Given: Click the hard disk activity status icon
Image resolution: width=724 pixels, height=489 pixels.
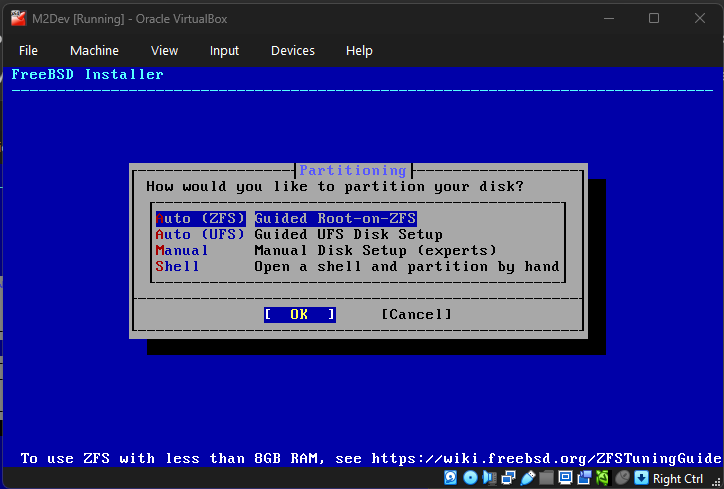Looking at the screenshot, I should pyautogui.click(x=451, y=478).
